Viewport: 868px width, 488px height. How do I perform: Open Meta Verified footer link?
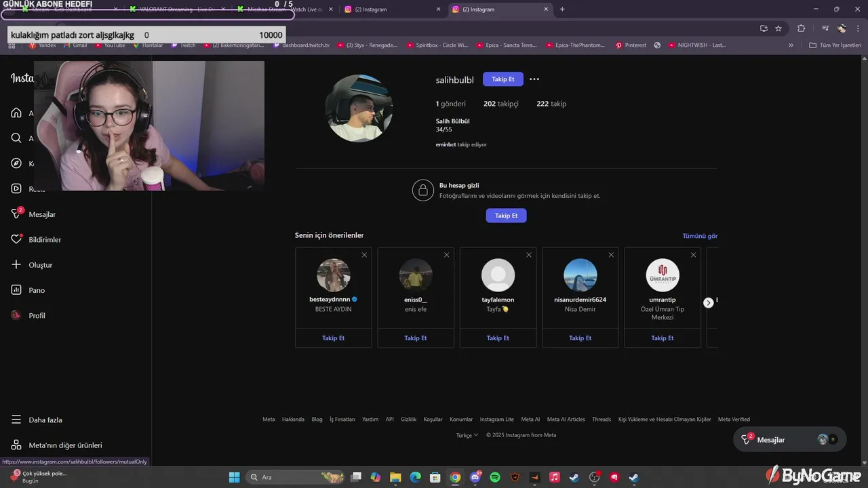pos(734,419)
